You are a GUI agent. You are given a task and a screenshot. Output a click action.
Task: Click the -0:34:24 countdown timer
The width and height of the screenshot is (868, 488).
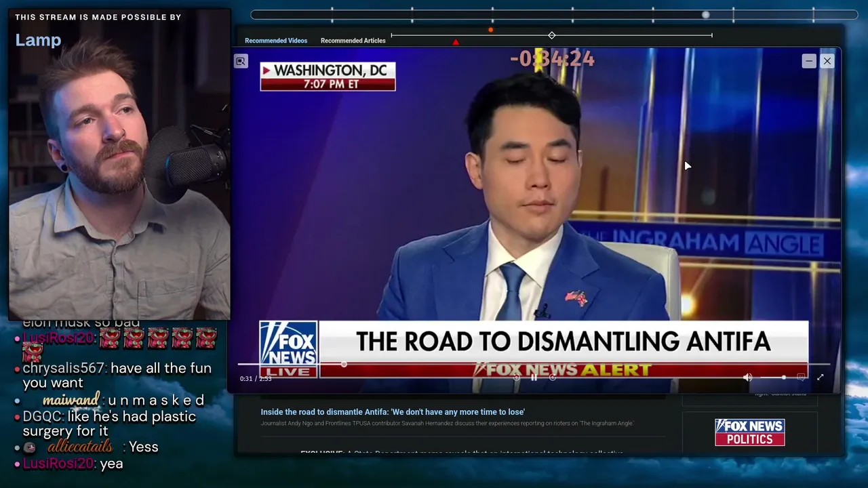pyautogui.click(x=552, y=60)
